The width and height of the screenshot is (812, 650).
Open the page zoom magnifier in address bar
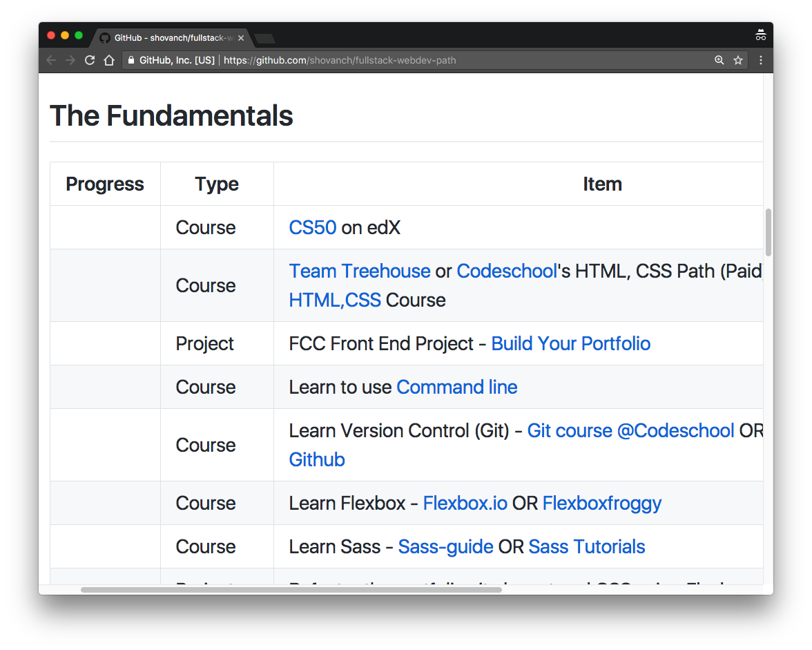pyautogui.click(x=719, y=60)
